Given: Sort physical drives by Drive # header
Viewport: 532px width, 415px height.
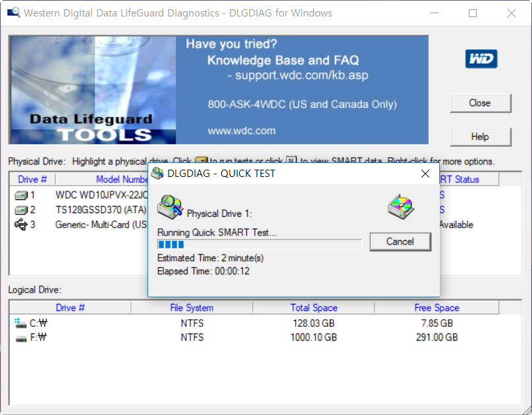Looking at the screenshot, I should click(32, 179).
